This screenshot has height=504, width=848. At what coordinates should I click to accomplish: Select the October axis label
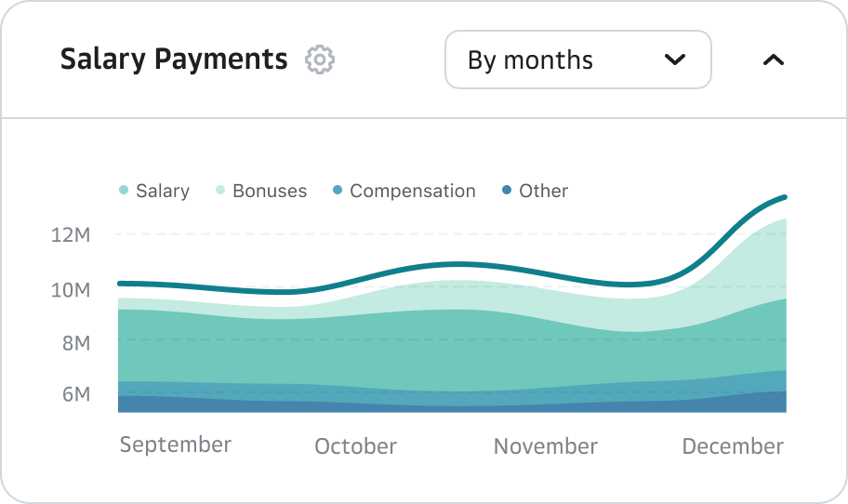[355, 446]
